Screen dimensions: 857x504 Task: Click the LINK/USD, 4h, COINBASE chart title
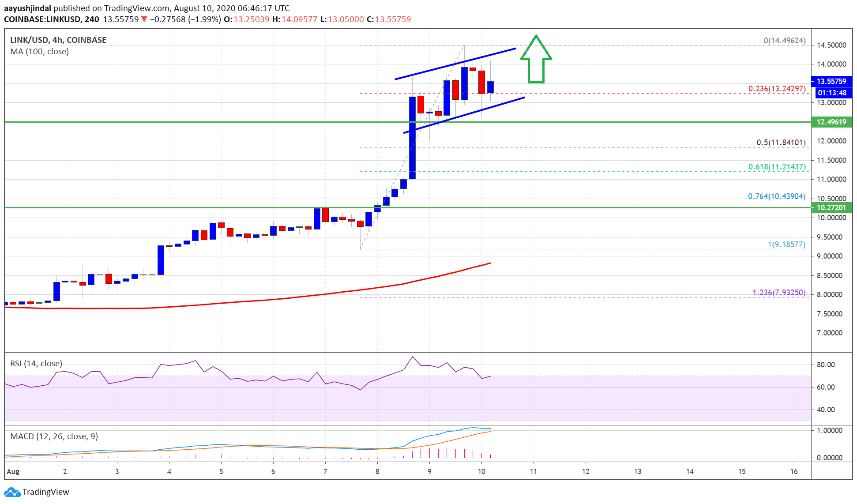(x=58, y=40)
